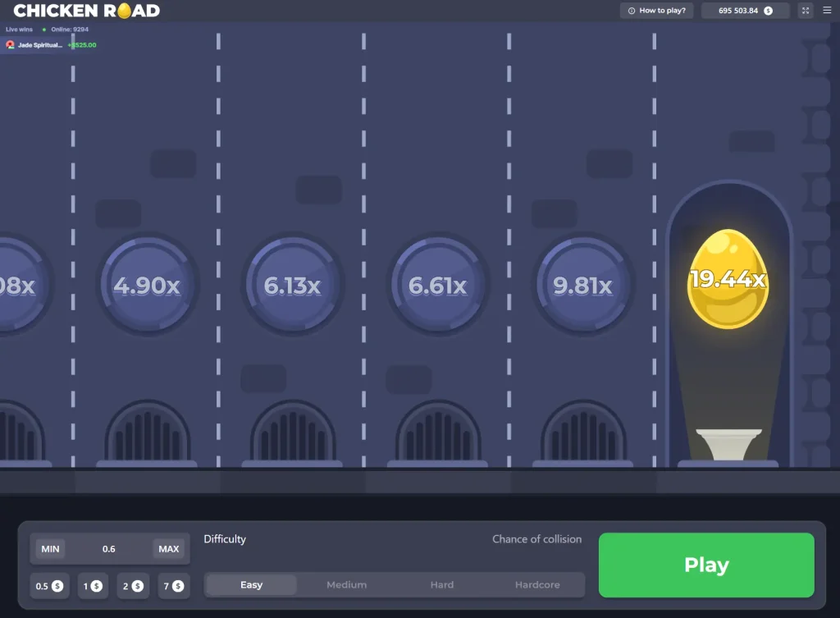Click the golden egg 19.44x multiplier
This screenshot has width=840, height=618.
pyautogui.click(x=728, y=279)
